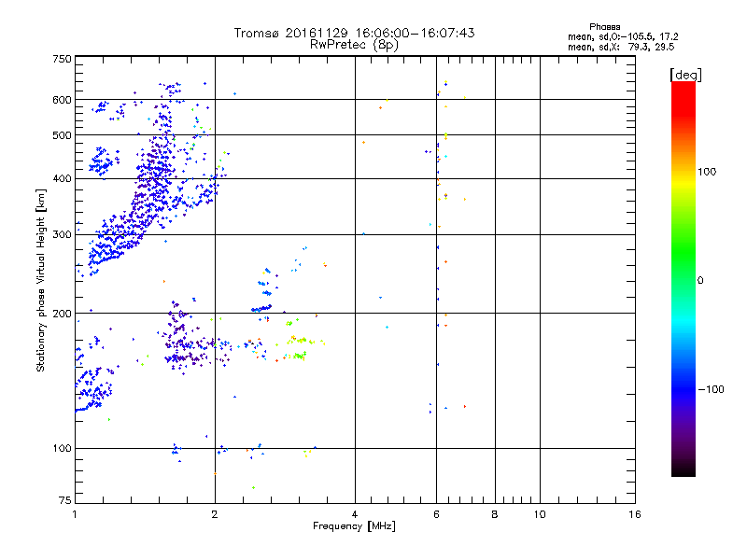Click the y-axis tick label '75'
Image resolution: width=747 pixels, height=560 pixels.
pyautogui.click(x=65, y=500)
